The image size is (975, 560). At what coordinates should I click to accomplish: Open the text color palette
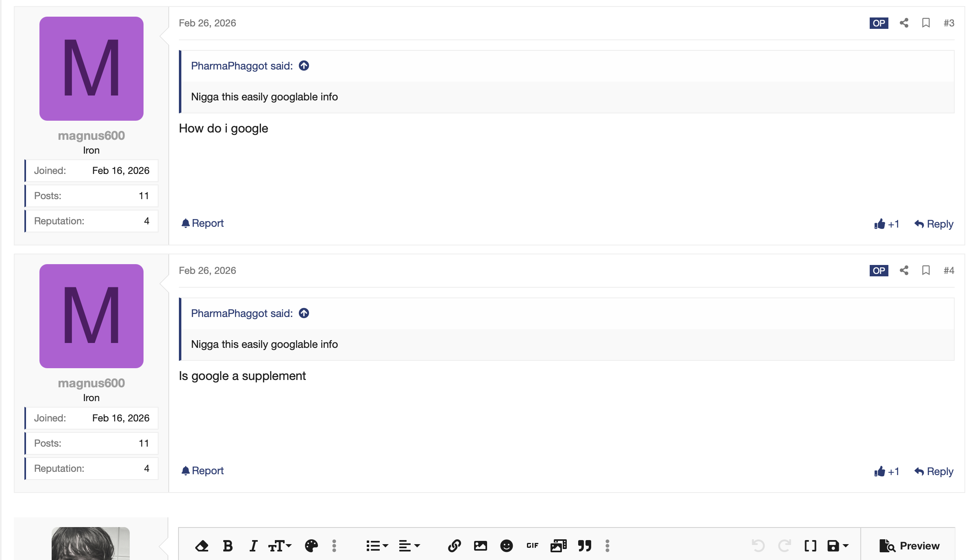tap(311, 546)
